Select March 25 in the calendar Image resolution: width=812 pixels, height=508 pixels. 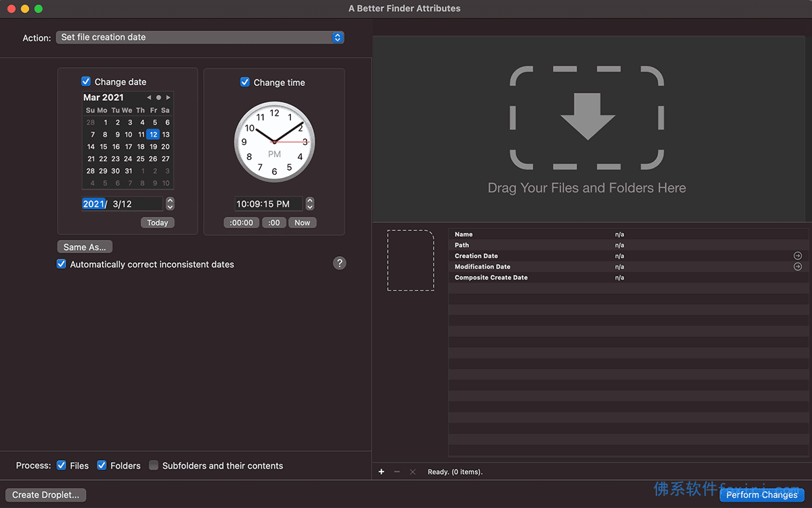click(141, 158)
